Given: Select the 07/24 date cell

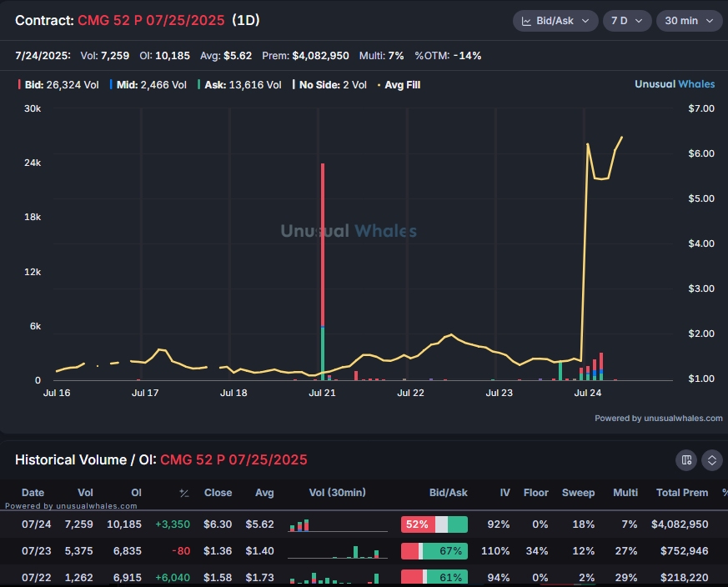Looking at the screenshot, I should [36, 524].
